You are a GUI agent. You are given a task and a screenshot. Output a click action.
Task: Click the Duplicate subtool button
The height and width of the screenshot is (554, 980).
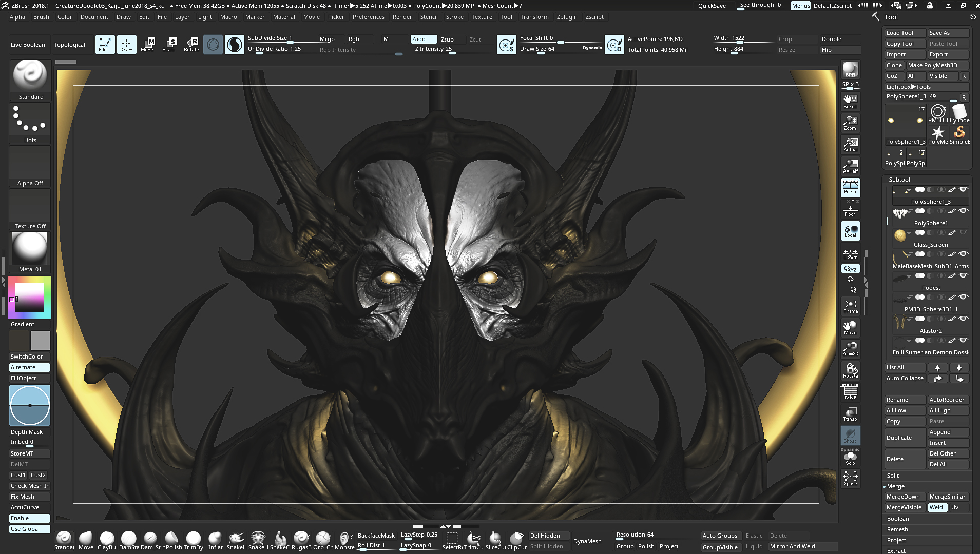pyautogui.click(x=905, y=438)
